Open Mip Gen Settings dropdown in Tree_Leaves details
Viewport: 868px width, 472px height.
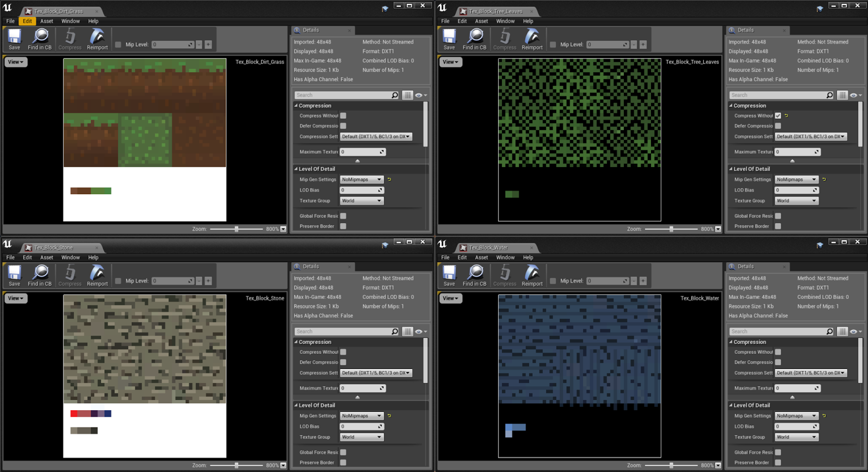point(796,180)
